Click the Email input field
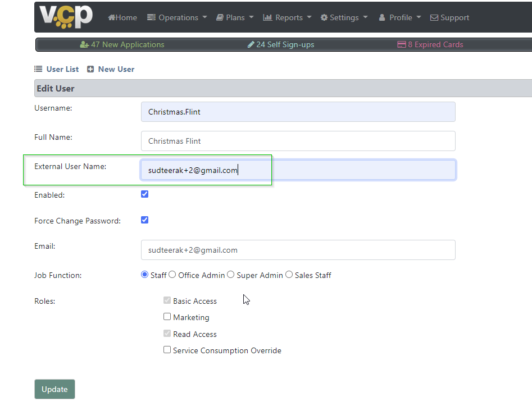The height and width of the screenshot is (406, 532). (298, 250)
